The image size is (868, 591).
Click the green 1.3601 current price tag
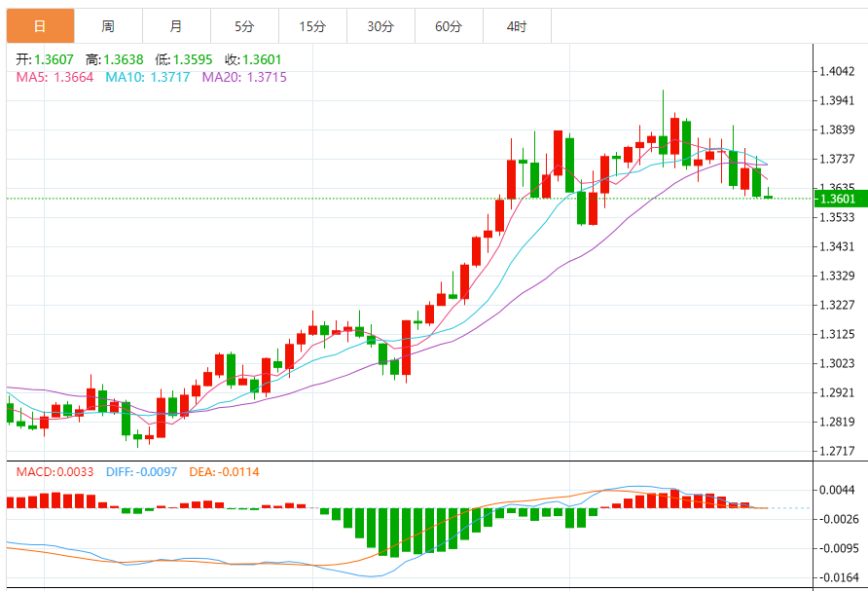tap(838, 199)
